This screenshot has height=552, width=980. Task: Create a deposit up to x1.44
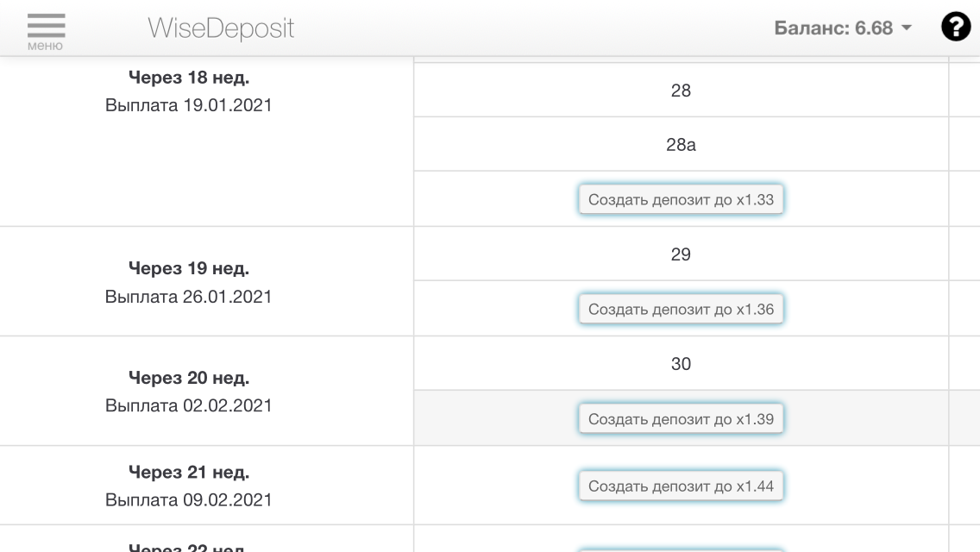click(681, 486)
